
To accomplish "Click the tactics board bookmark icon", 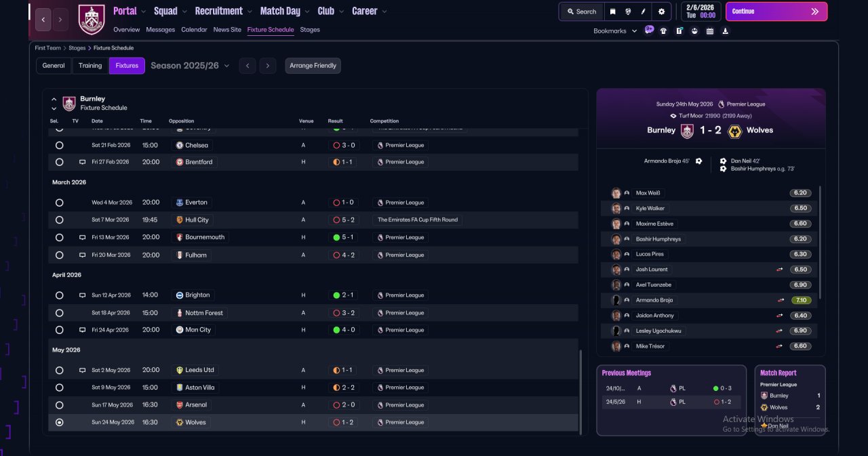I will click(x=679, y=30).
